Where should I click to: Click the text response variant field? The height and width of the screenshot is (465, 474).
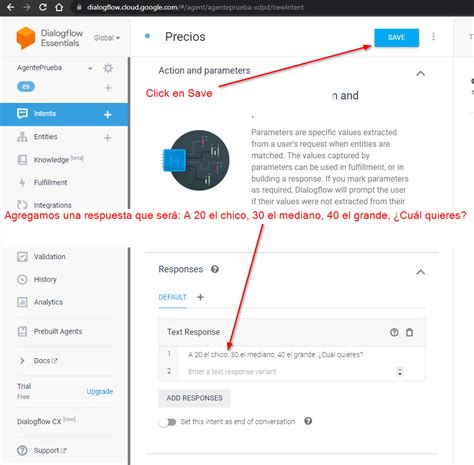coord(290,372)
